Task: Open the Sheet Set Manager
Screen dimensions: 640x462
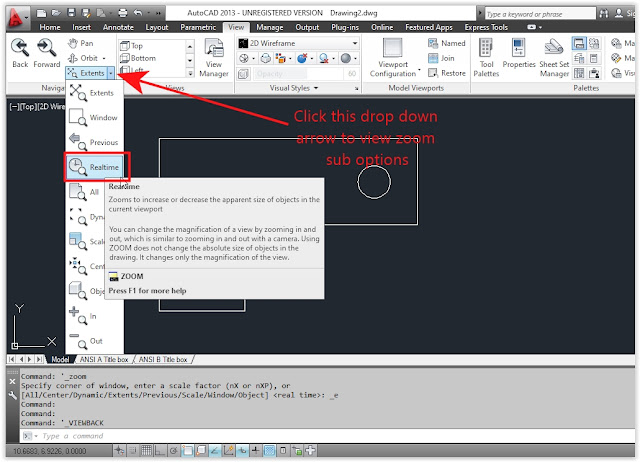Action: click(554, 58)
